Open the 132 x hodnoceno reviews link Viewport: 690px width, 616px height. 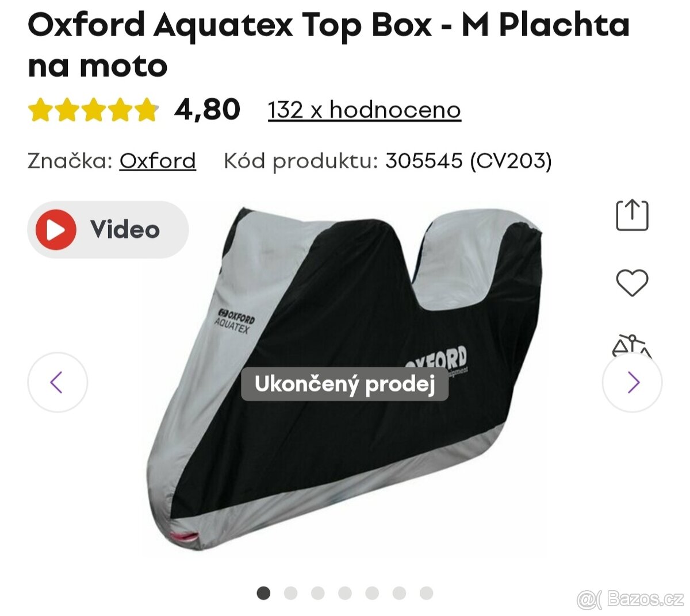click(x=365, y=109)
